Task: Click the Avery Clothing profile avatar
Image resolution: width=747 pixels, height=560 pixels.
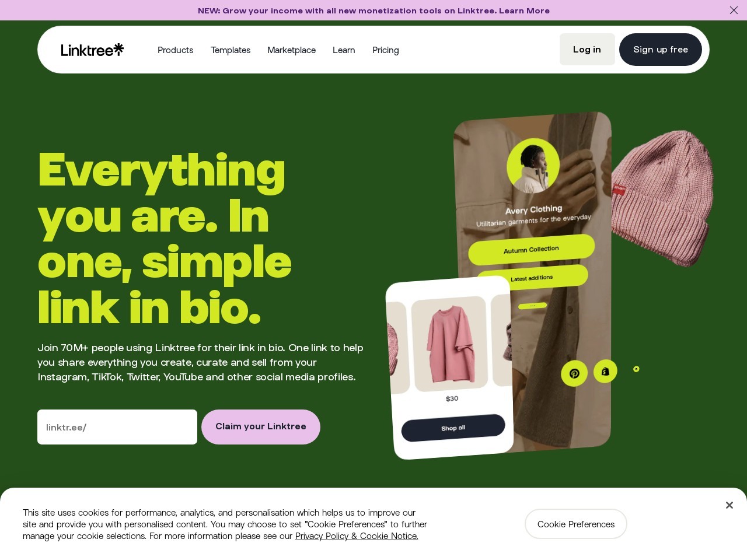Action: (533, 166)
